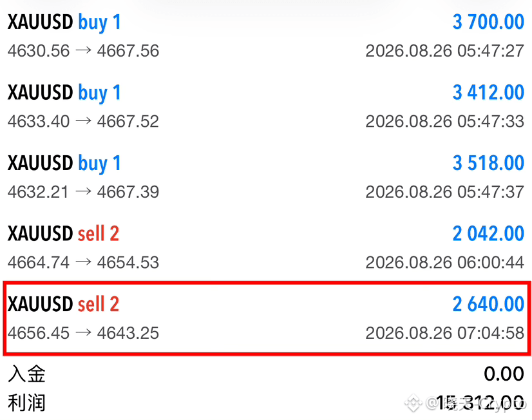Screen dimensions: 532x420
Task: Click the 2 640.00 profit amount
Action: tap(488, 304)
